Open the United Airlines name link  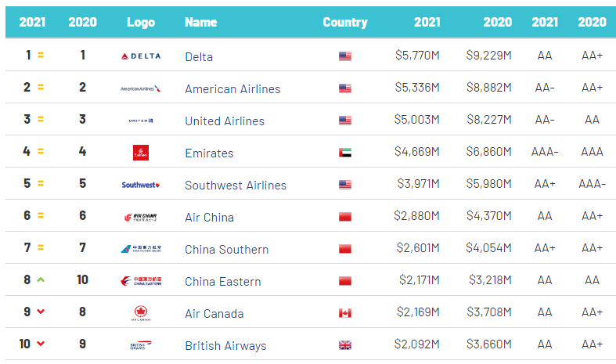pyautogui.click(x=225, y=121)
